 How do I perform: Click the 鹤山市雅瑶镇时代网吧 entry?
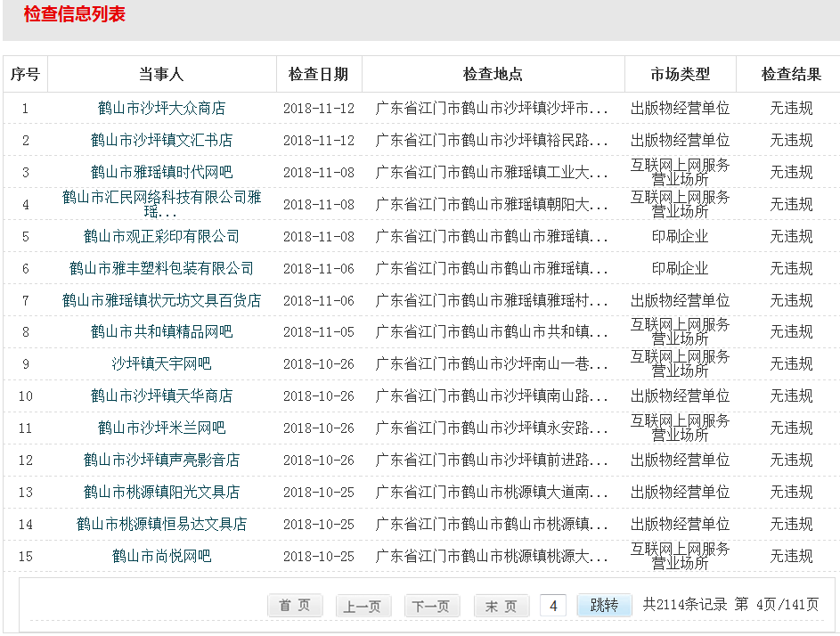tap(161, 172)
